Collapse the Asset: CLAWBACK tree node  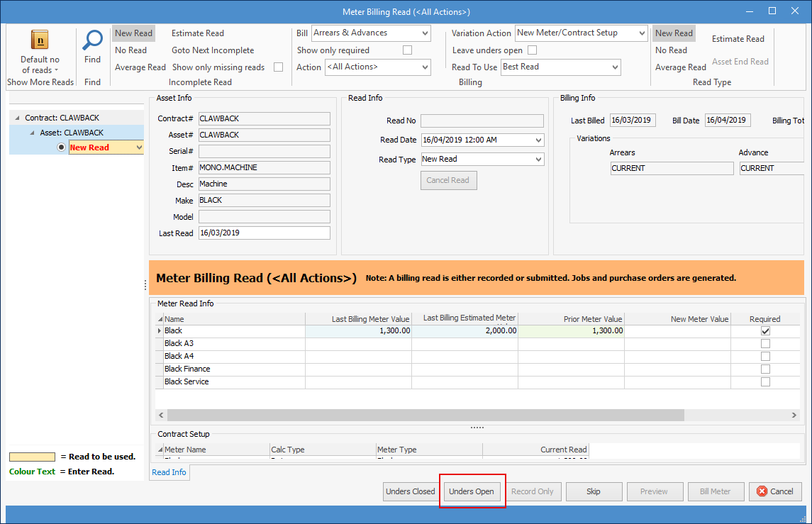(x=32, y=133)
